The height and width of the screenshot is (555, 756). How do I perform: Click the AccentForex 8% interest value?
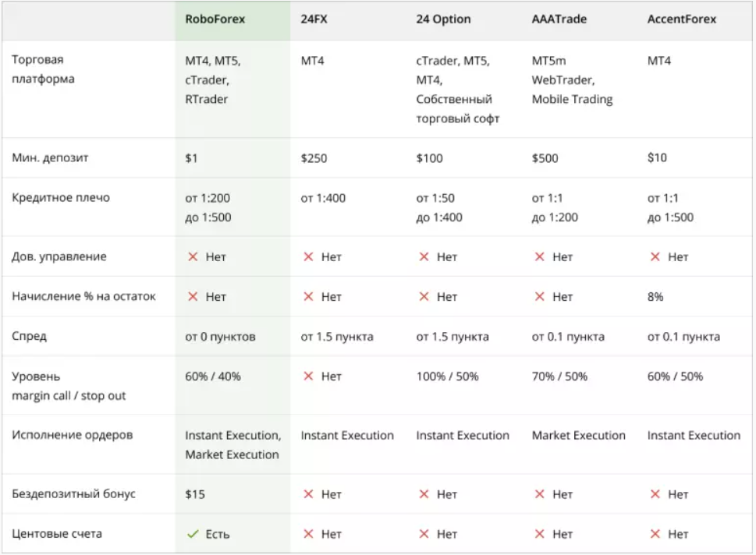pyautogui.click(x=655, y=297)
